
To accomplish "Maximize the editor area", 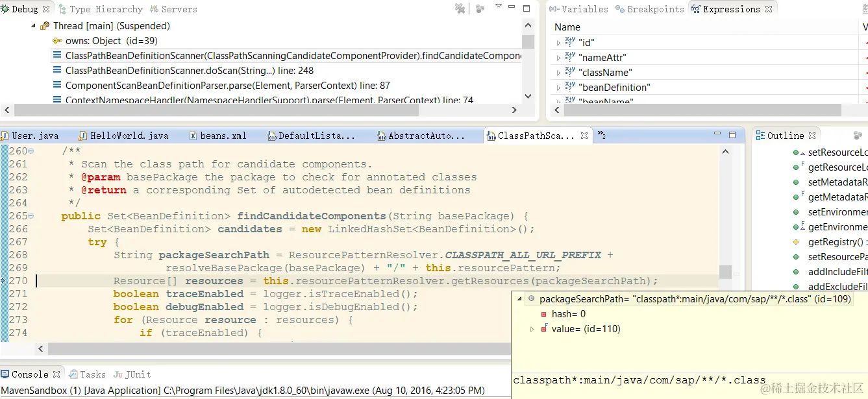I will 732,135.
